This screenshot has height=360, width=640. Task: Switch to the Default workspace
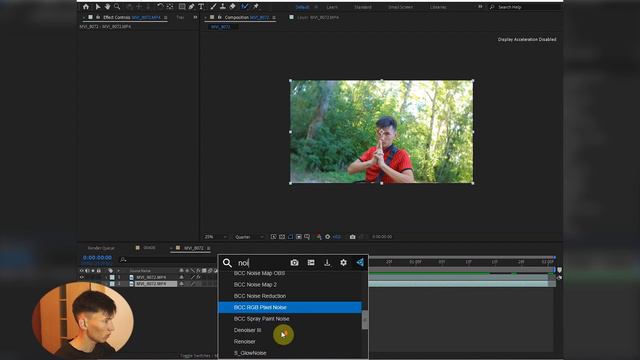point(302,7)
